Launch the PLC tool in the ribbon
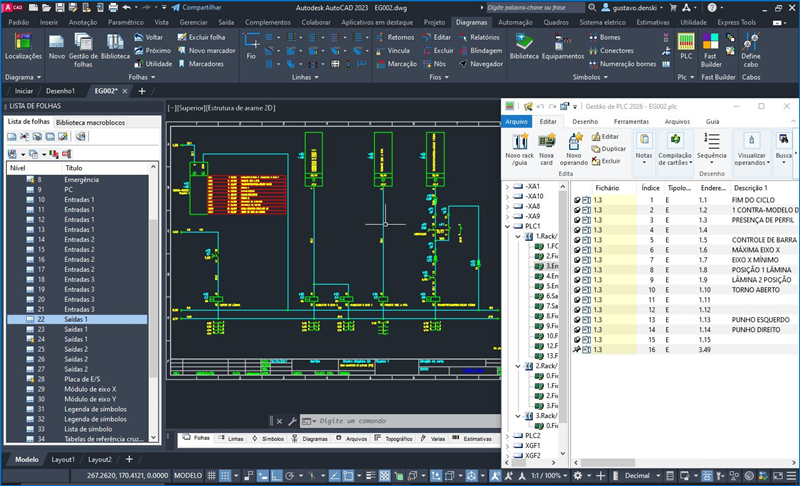 (x=686, y=42)
